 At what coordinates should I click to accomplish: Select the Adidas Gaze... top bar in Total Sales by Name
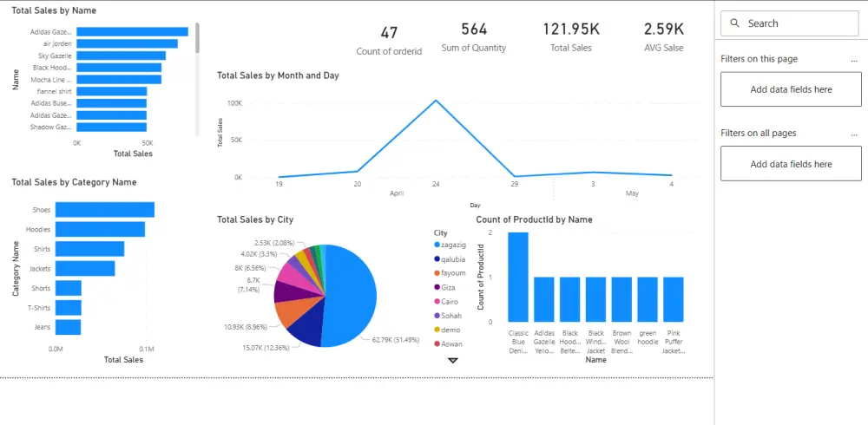coord(132,31)
